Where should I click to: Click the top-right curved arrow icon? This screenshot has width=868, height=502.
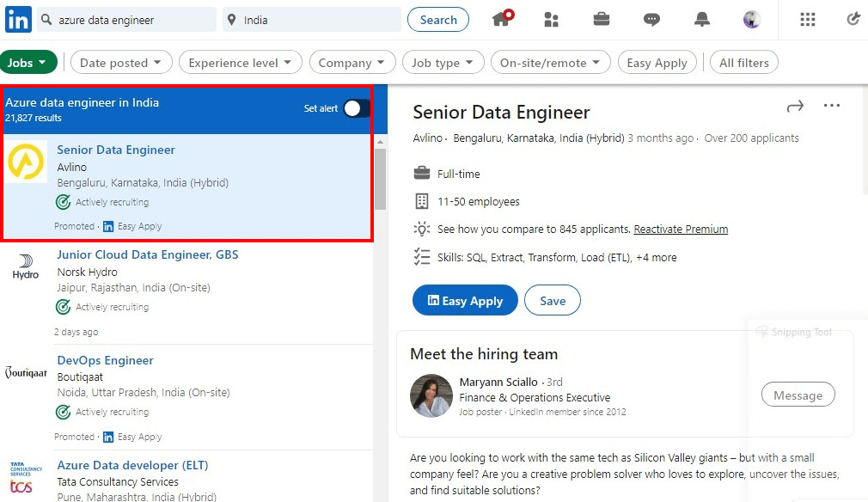[x=853, y=20]
